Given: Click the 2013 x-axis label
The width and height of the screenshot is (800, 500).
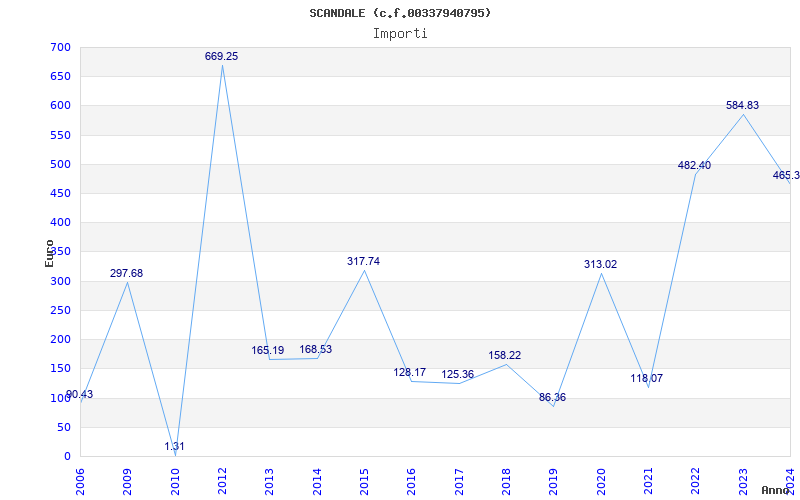Looking at the screenshot, I should (x=270, y=481).
